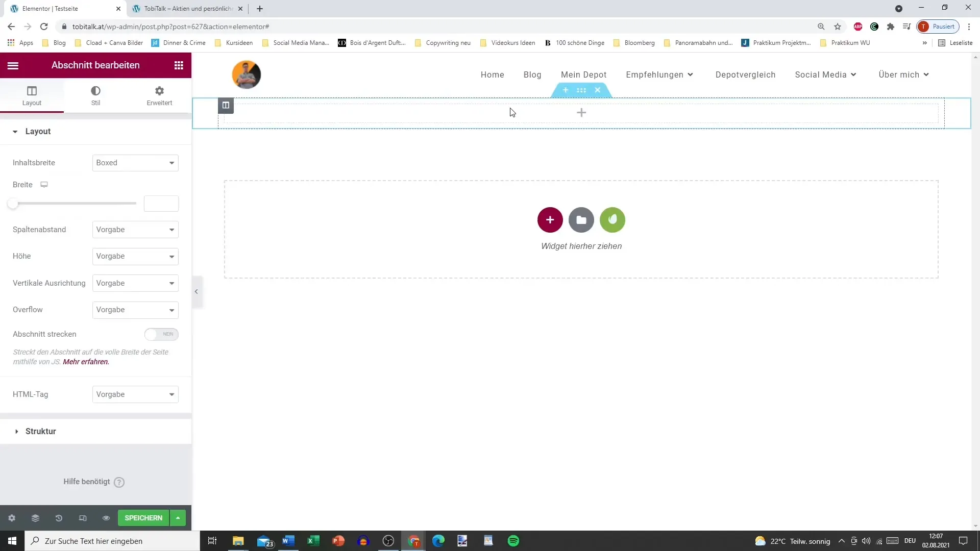Switch to responsive mode icon
Screen dimensions: 980x551
[83, 518]
